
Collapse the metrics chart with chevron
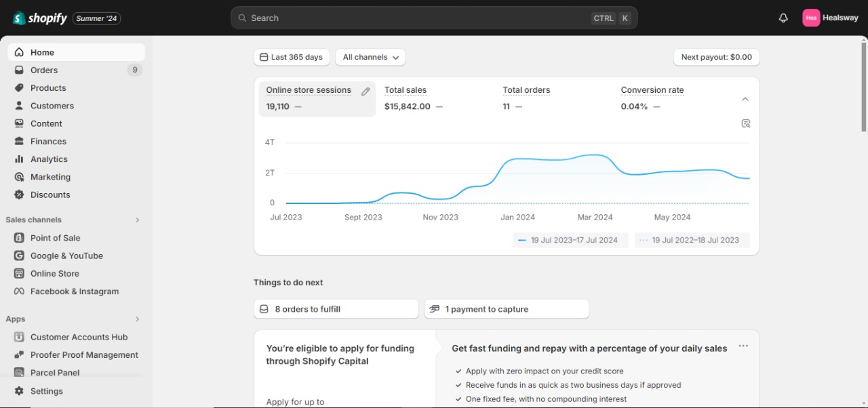745,99
